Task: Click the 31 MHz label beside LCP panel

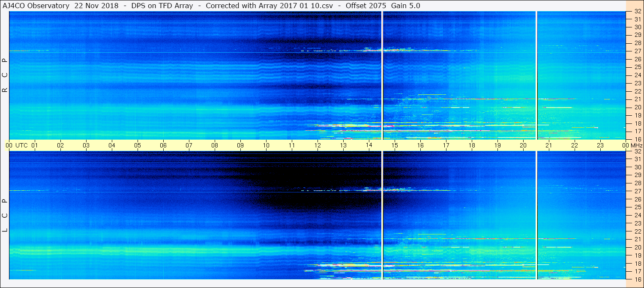Action: 638,159
